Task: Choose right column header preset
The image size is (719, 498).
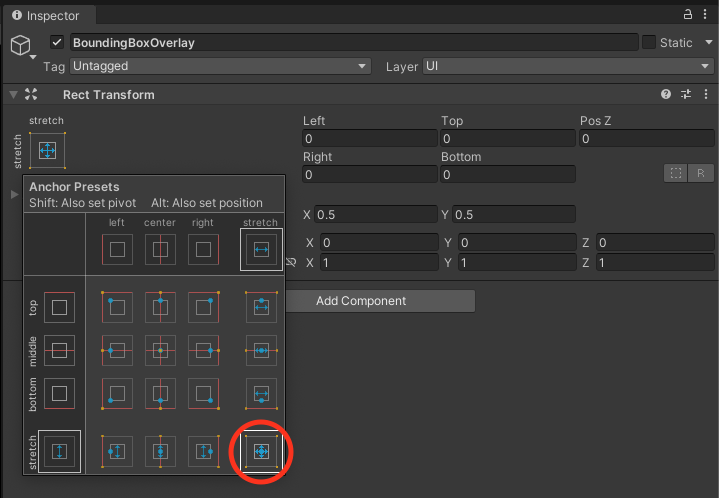Action: tap(204, 249)
